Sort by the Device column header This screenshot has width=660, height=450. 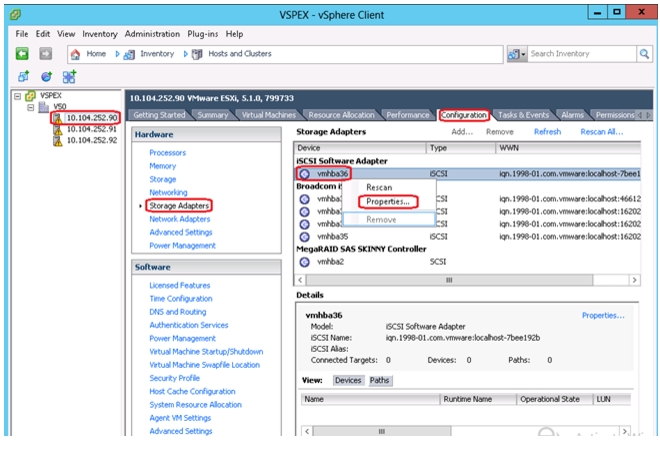pos(360,148)
